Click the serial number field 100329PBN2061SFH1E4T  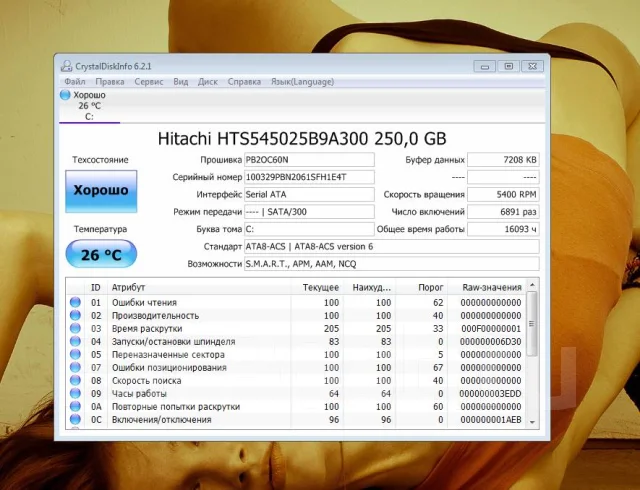click(x=309, y=177)
